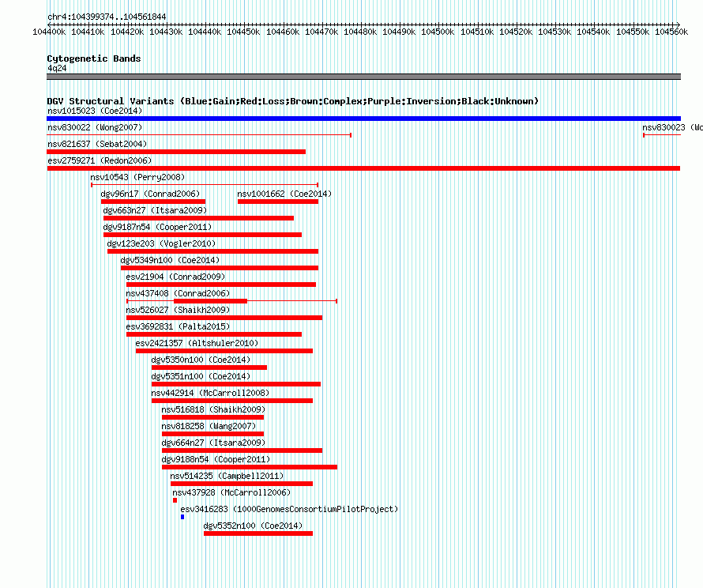703x588 pixels.
Task: Click dgv123e203 (Vogler2010) label
Action: pos(161,243)
